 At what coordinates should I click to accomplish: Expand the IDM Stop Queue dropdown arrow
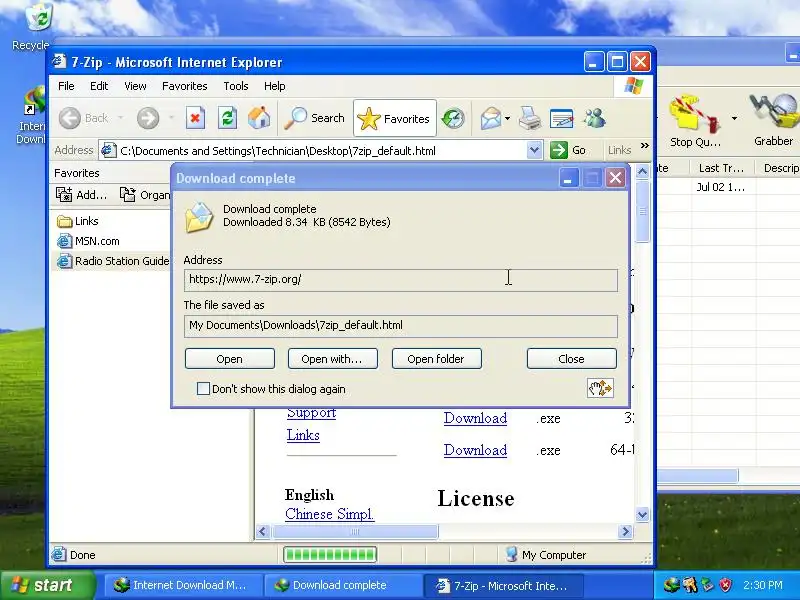tap(734, 118)
